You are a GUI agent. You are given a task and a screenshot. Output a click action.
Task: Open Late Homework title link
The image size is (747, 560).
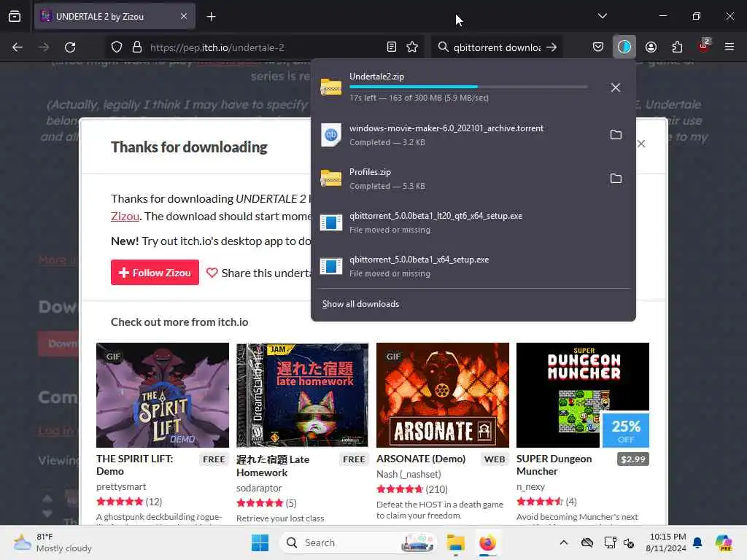click(273, 466)
